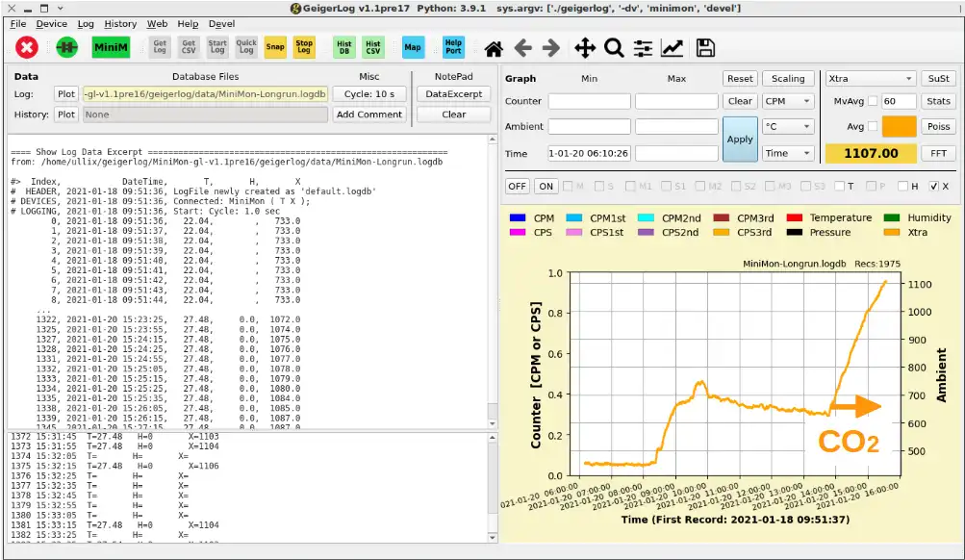This screenshot has height=560, width=965.
Task: Open the History menu
Action: click(120, 23)
